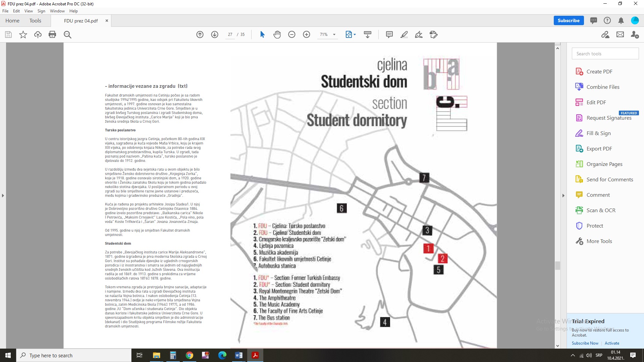Send file by email envelope icon

(x=620, y=35)
